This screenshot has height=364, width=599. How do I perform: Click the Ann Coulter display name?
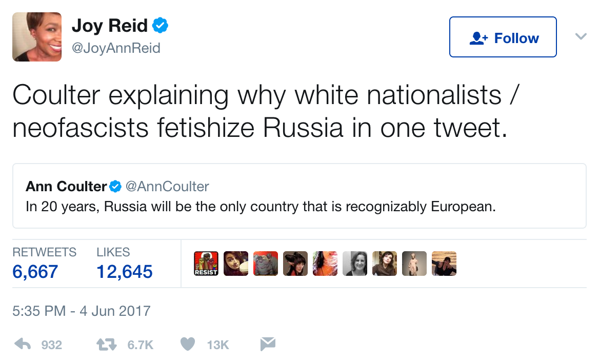pyautogui.click(x=66, y=187)
